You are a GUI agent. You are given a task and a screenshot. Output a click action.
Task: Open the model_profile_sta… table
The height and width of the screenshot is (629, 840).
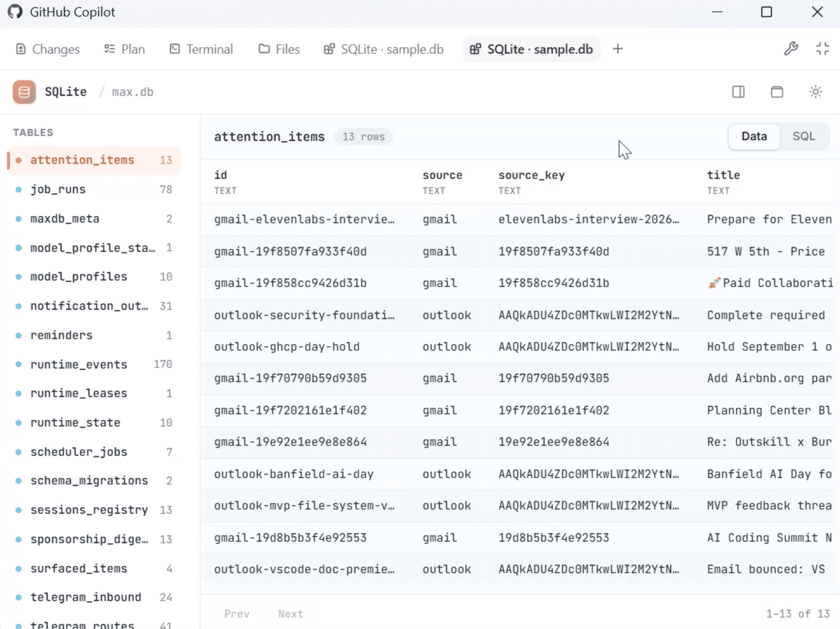(94, 248)
